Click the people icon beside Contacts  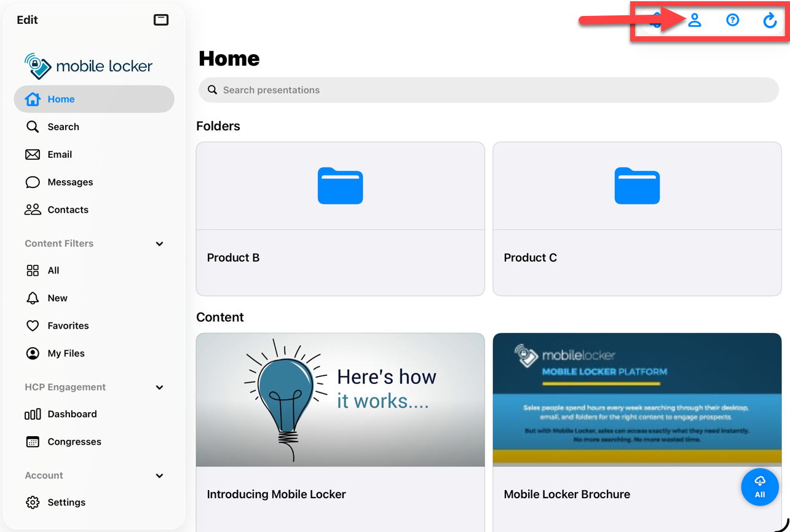(x=33, y=209)
